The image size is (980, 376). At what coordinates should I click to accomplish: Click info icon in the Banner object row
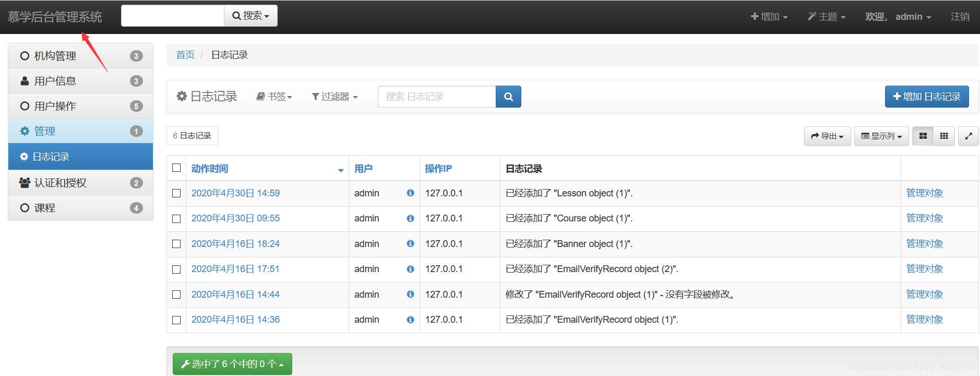[x=410, y=244]
